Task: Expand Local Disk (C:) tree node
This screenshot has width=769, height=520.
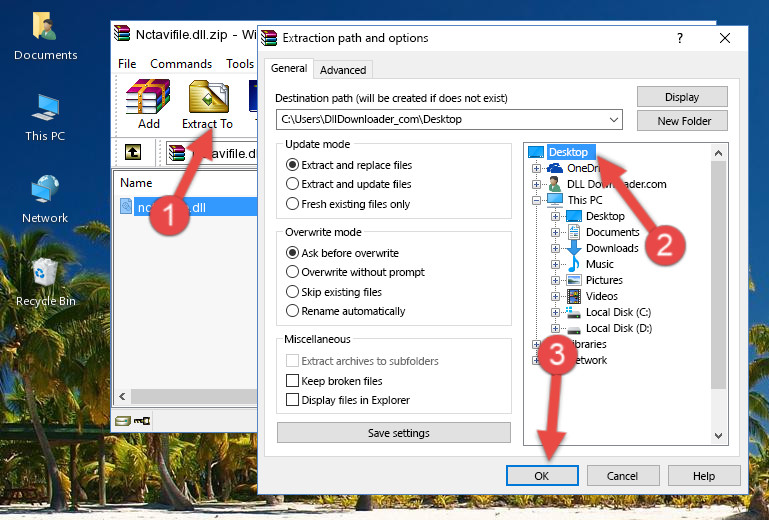Action: click(x=555, y=312)
